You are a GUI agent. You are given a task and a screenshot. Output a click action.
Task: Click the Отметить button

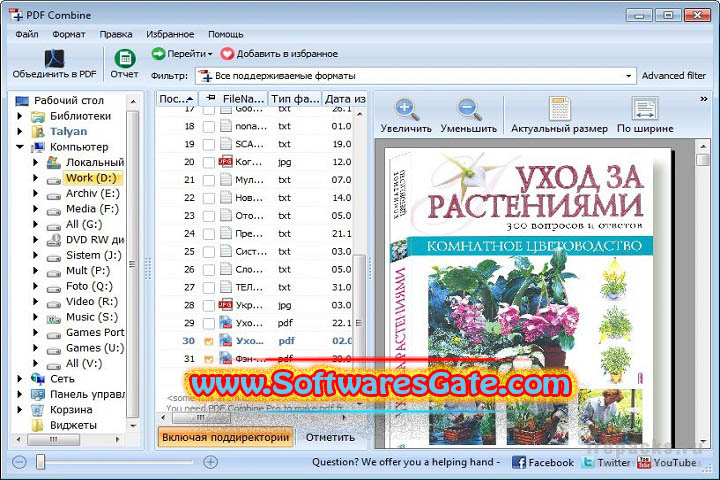coord(330,437)
